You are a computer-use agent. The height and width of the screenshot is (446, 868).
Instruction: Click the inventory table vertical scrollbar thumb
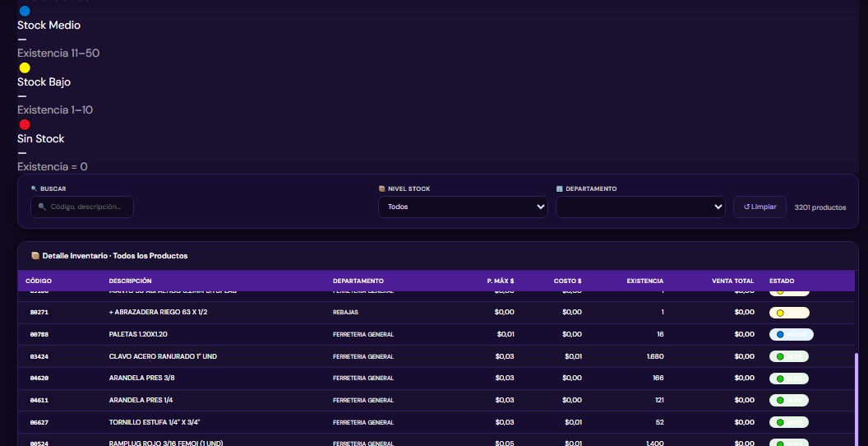[856, 399]
